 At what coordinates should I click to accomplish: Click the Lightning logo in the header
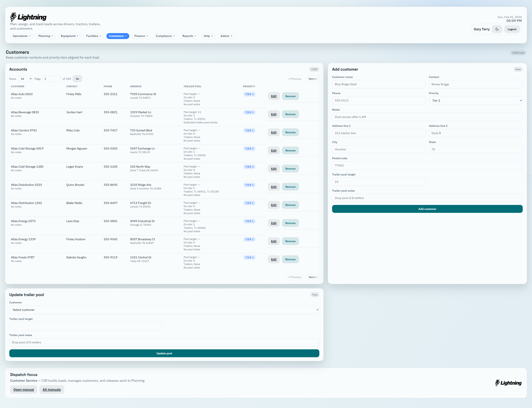(x=28, y=17)
